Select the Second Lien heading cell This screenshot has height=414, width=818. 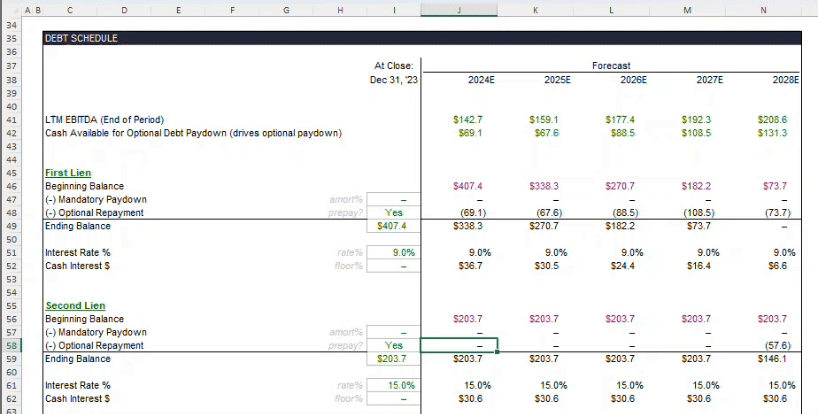(x=75, y=305)
